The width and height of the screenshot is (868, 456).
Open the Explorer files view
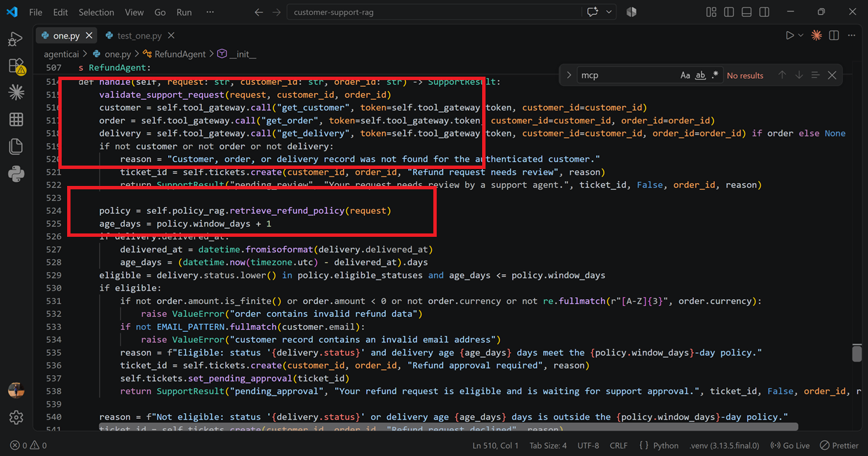tap(16, 147)
